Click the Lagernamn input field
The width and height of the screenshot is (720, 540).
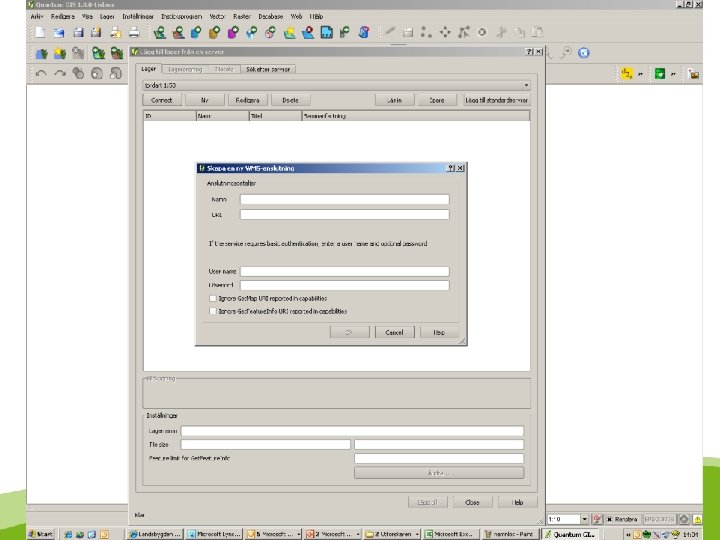pyautogui.click(x=352, y=431)
